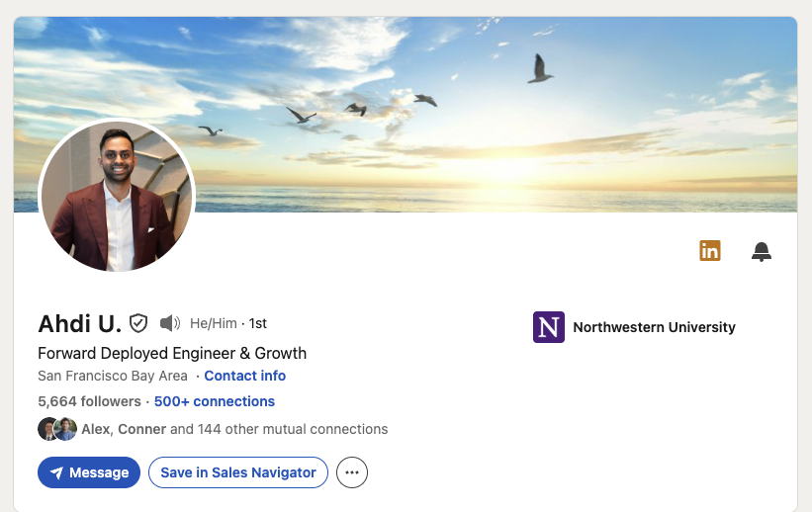The image size is (812, 512).
Task: Open the circular profile photo
Action: pyautogui.click(x=117, y=196)
